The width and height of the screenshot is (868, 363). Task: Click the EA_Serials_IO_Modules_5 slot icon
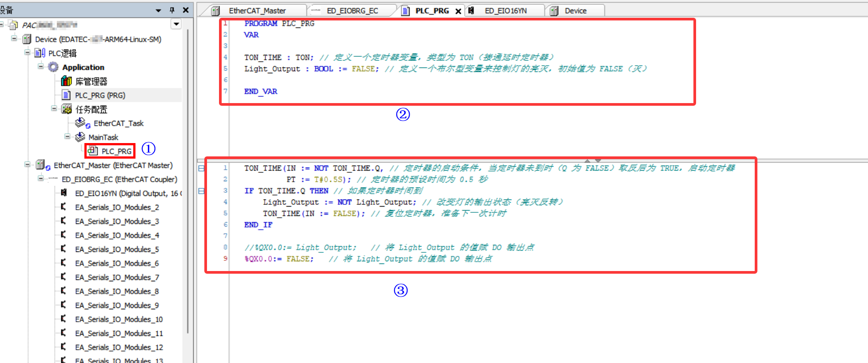(x=64, y=249)
